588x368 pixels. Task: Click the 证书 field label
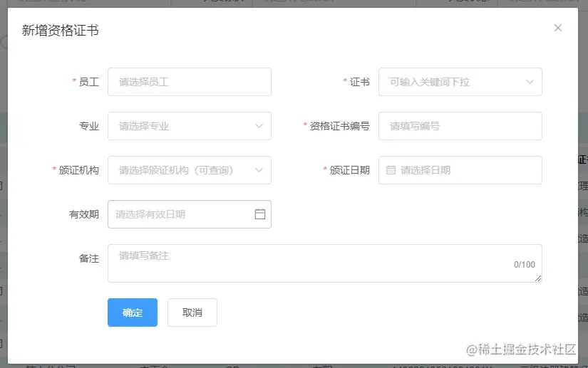pyautogui.click(x=360, y=82)
